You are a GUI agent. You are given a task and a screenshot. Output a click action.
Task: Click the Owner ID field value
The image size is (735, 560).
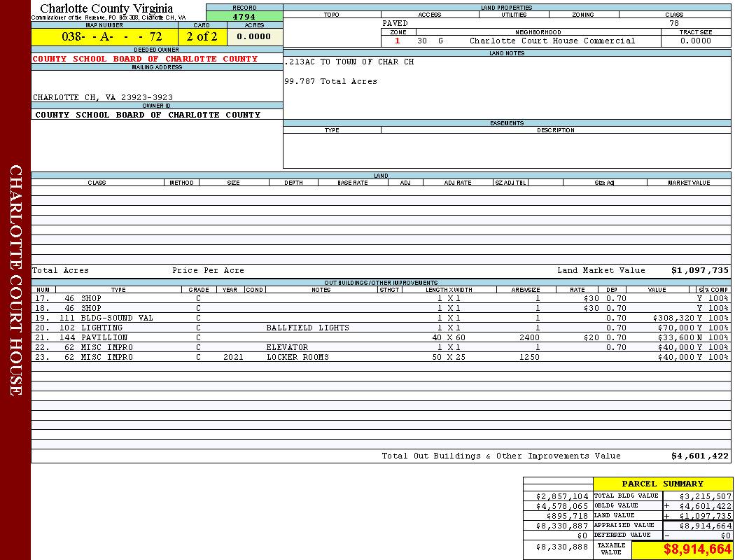pos(148,115)
